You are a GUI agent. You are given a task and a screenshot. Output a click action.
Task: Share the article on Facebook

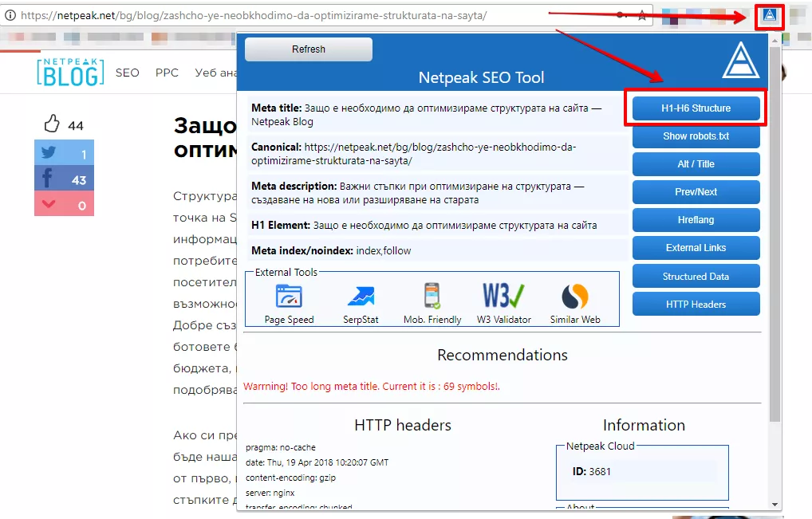pos(65,179)
